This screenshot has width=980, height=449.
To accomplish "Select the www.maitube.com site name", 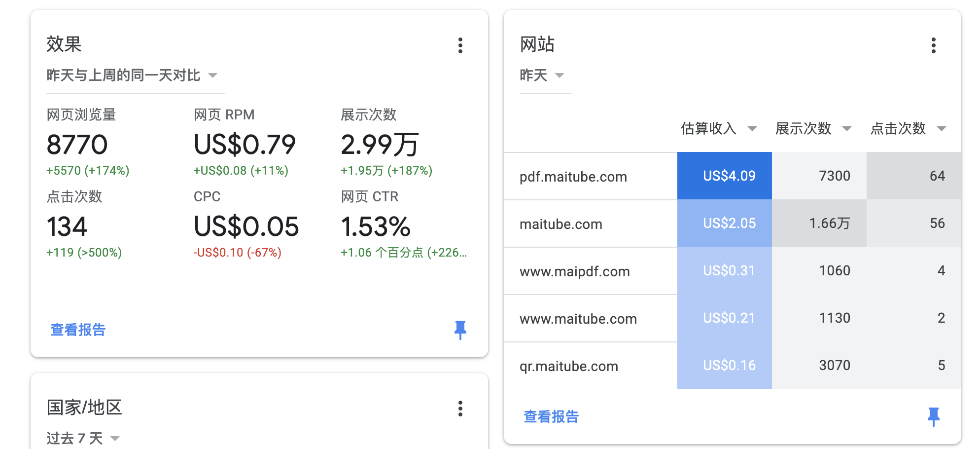I will coord(578,319).
